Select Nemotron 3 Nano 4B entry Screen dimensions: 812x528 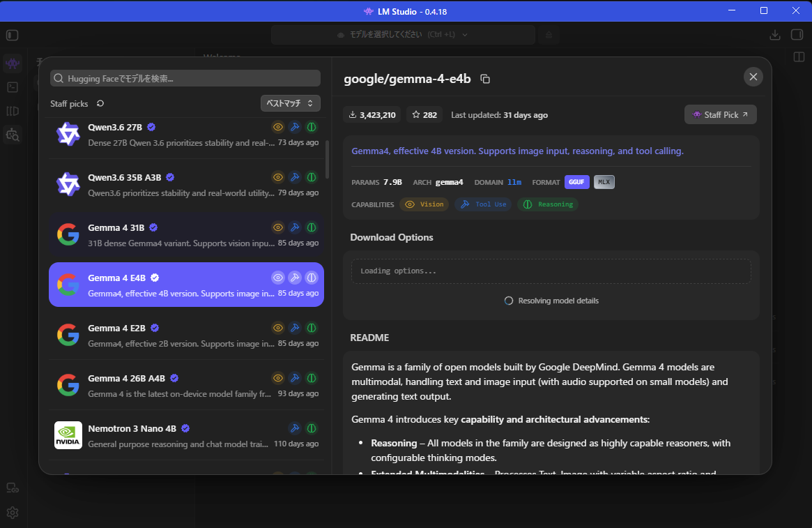[186, 435]
